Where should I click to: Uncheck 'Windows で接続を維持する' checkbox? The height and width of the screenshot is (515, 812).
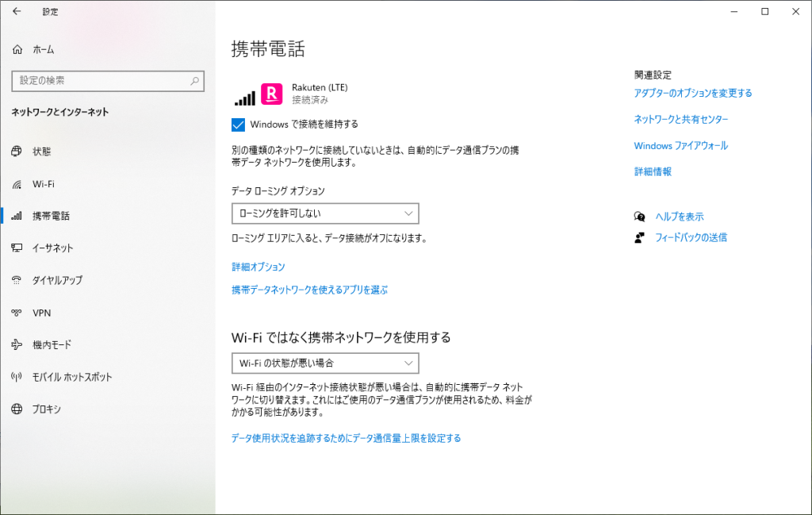pos(239,125)
